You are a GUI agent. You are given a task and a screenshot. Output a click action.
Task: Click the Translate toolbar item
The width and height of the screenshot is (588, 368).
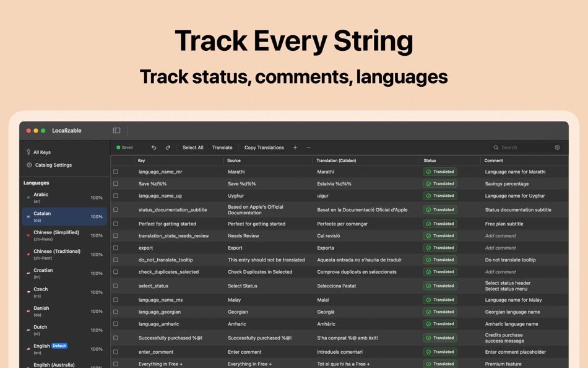pyautogui.click(x=222, y=147)
